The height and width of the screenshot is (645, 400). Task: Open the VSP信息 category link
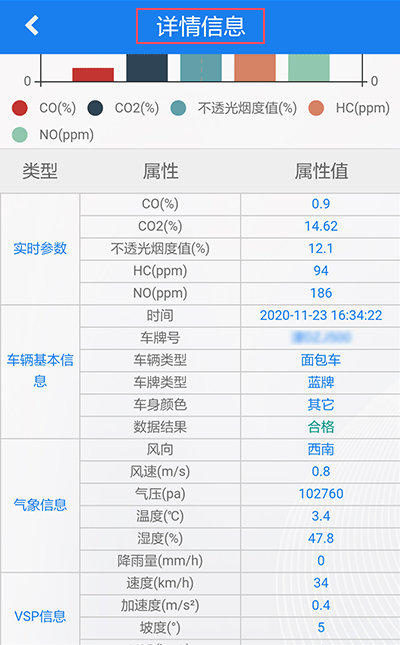(40, 616)
